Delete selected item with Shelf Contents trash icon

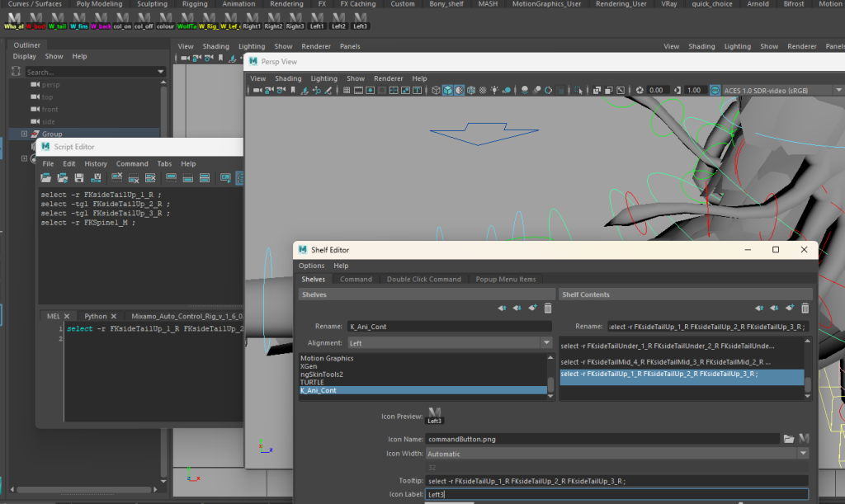tap(805, 308)
